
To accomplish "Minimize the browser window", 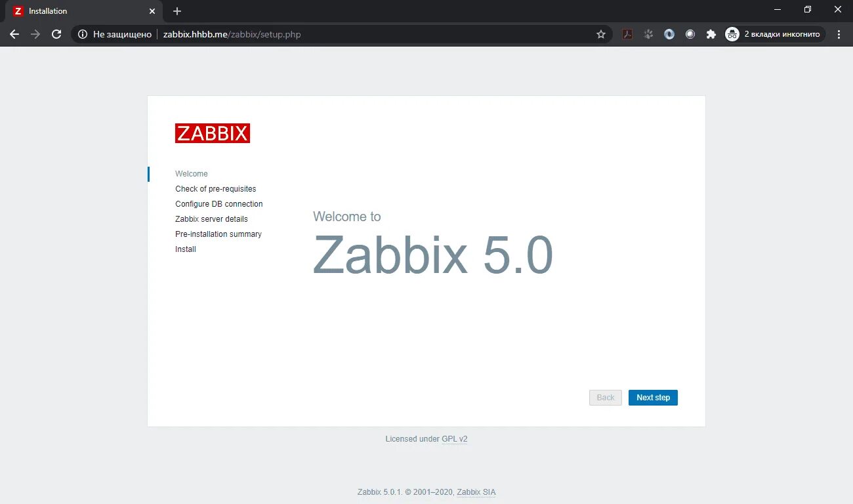I will click(778, 10).
